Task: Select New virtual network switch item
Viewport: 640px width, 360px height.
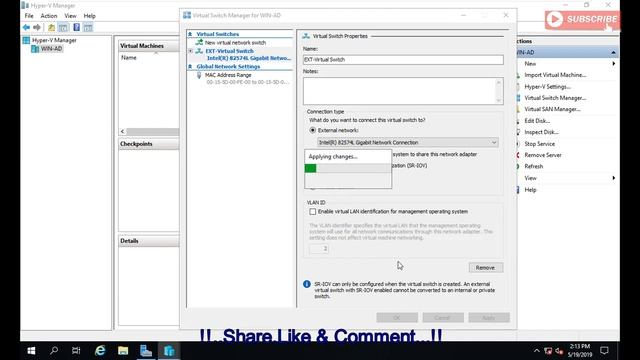Action: tap(235, 42)
